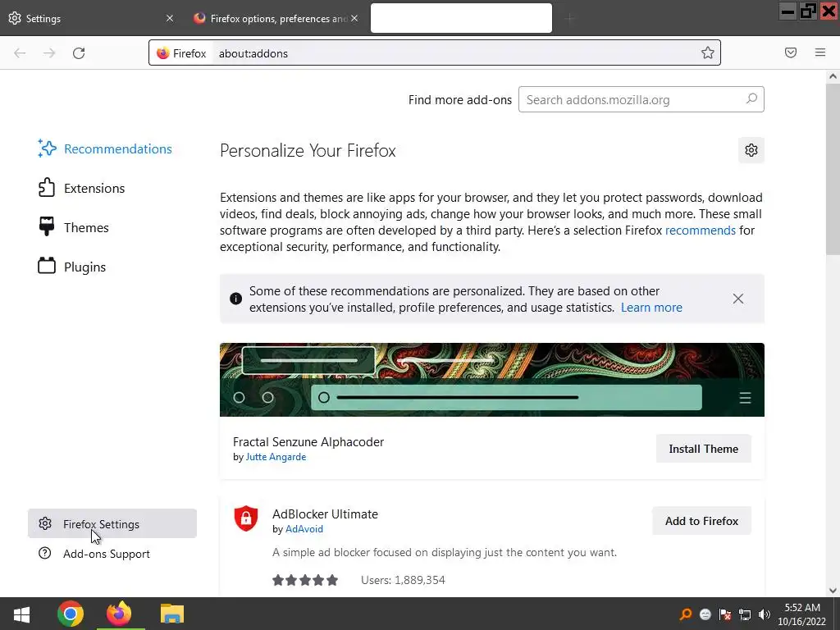
Task: Open File Explorer from the taskbar
Action: pyautogui.click(x=172, y=614)
